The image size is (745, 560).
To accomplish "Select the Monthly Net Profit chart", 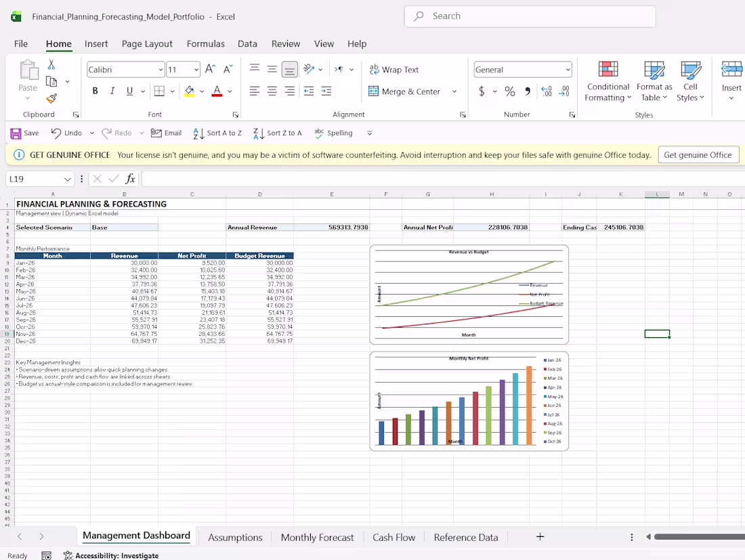I will pos(469,402).
